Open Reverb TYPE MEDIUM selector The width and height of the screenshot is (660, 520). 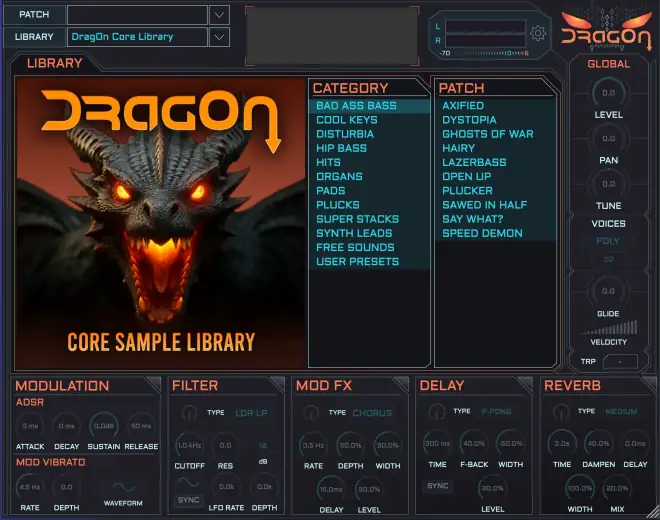coord(621,411)
